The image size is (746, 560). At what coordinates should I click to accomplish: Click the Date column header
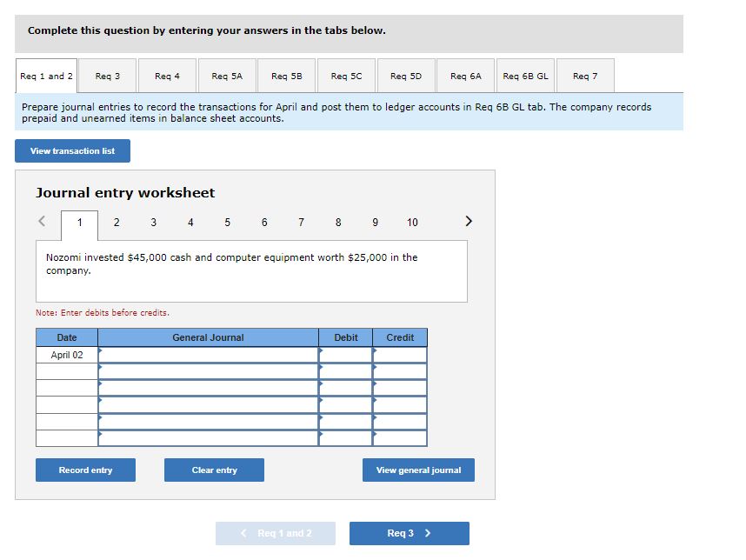pos(67,337)
